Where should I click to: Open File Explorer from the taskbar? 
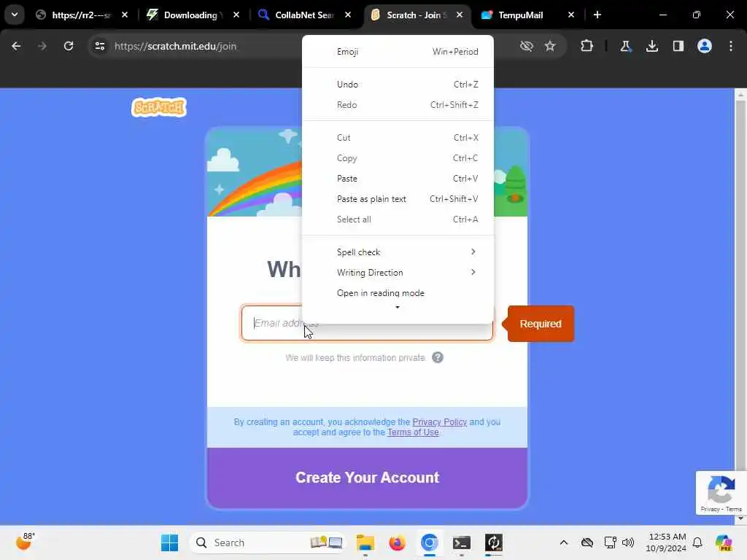[x=365, y=542]
